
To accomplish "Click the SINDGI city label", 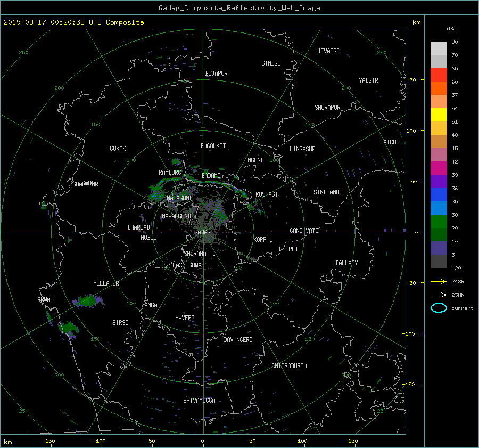I will click(x=271, y=63).
